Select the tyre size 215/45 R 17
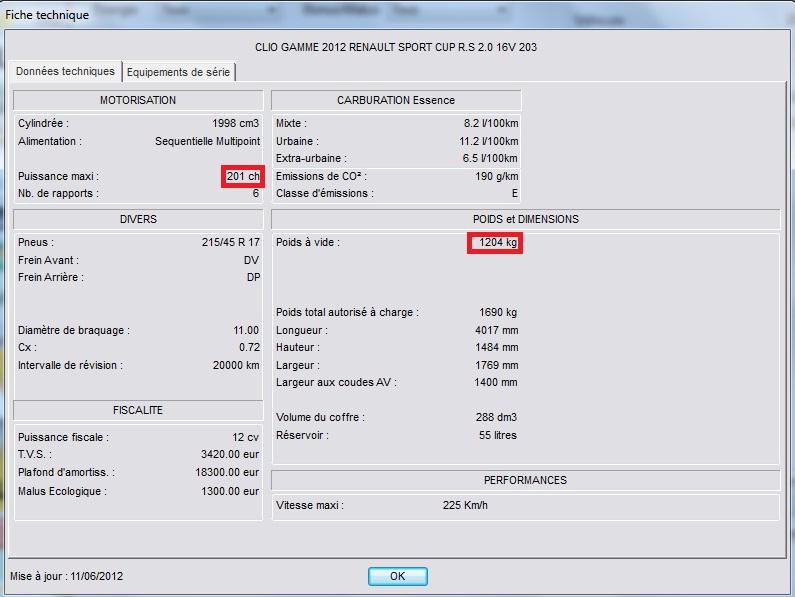Image resolution: width=795 pixels, height=597 pixels. (x=231, y=242)
